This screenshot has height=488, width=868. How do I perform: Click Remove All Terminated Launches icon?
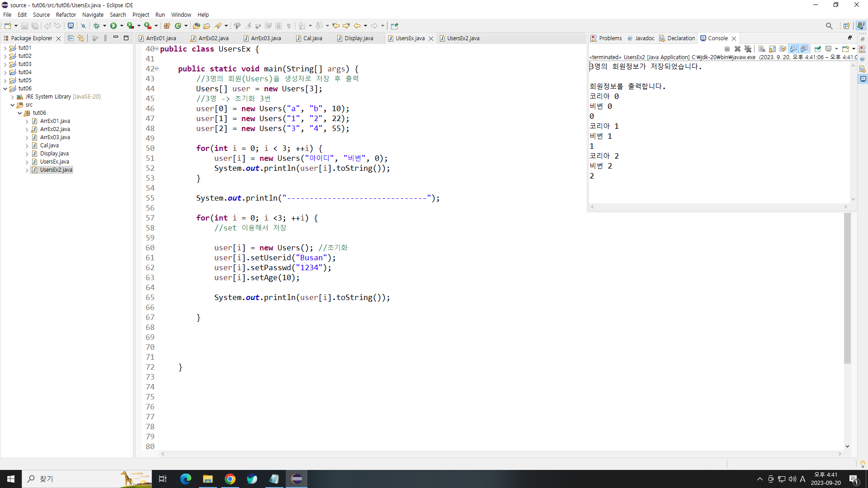748,49
